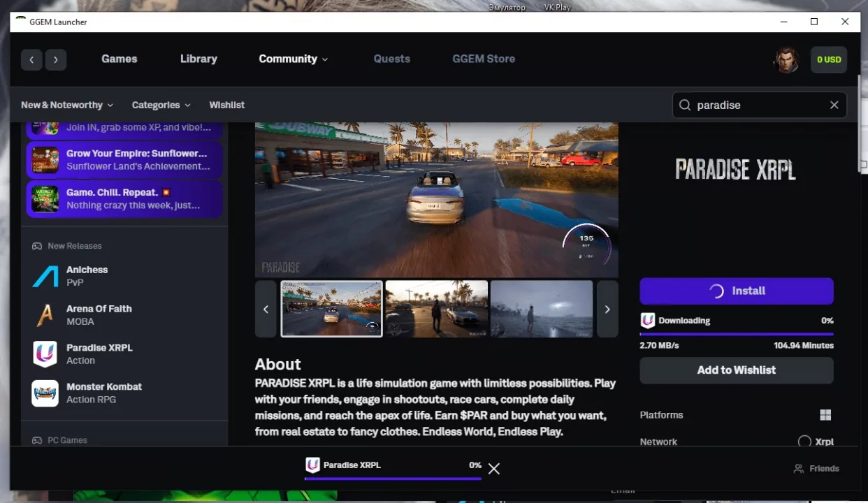Click the Windows platform icon
Viewport: 868px width, 503px height.
click(825, 415)
